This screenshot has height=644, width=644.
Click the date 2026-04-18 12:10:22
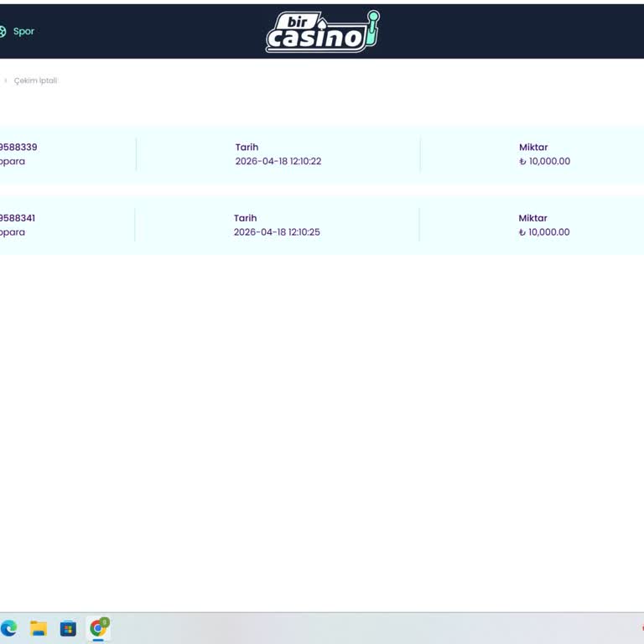278,161
